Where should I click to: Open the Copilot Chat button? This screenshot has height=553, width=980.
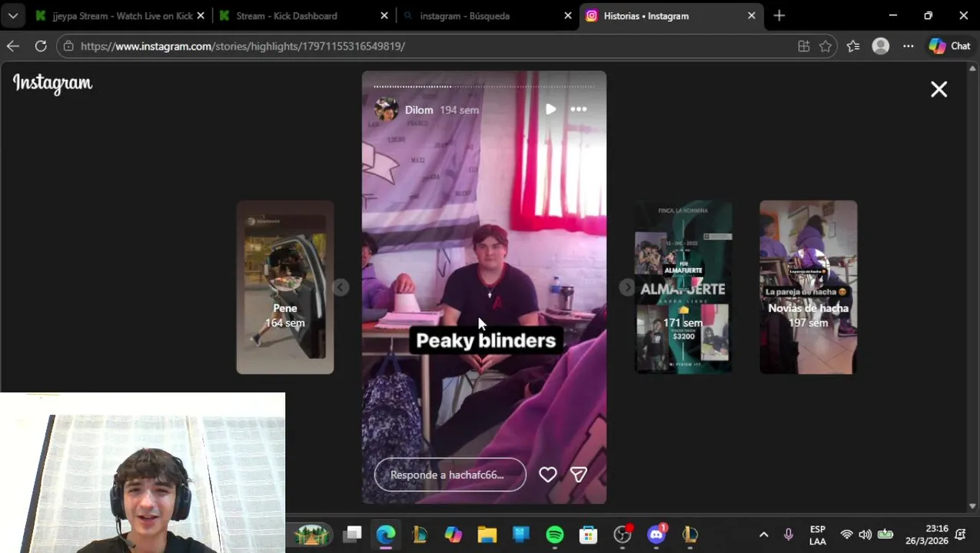tap(949, 46)
